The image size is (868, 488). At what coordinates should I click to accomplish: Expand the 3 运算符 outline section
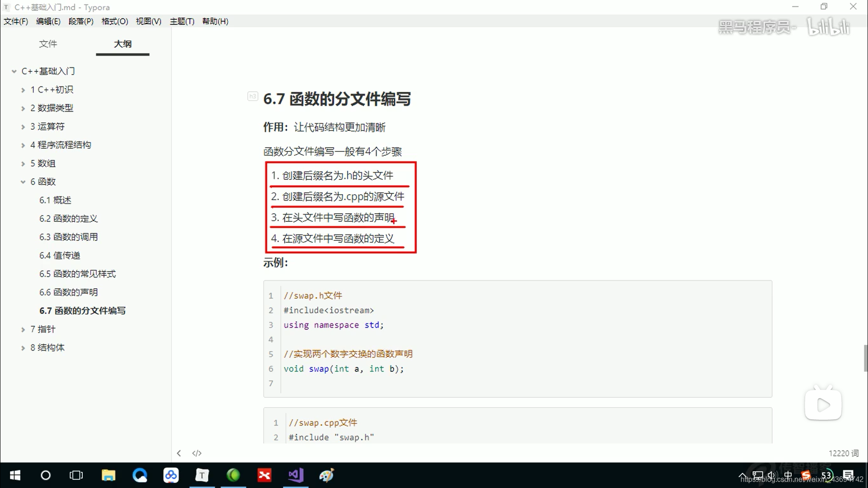click(23, 127)
